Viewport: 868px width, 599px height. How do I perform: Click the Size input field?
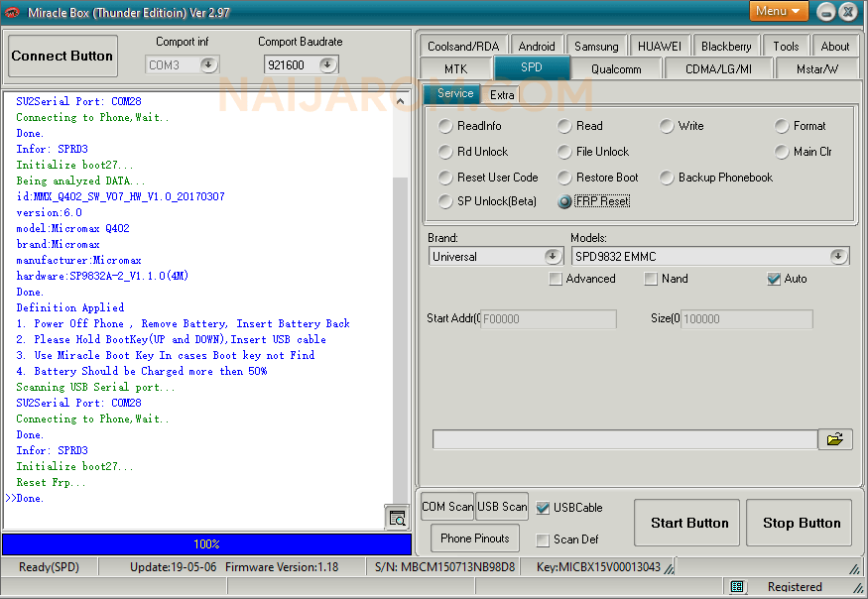[746, 319]
